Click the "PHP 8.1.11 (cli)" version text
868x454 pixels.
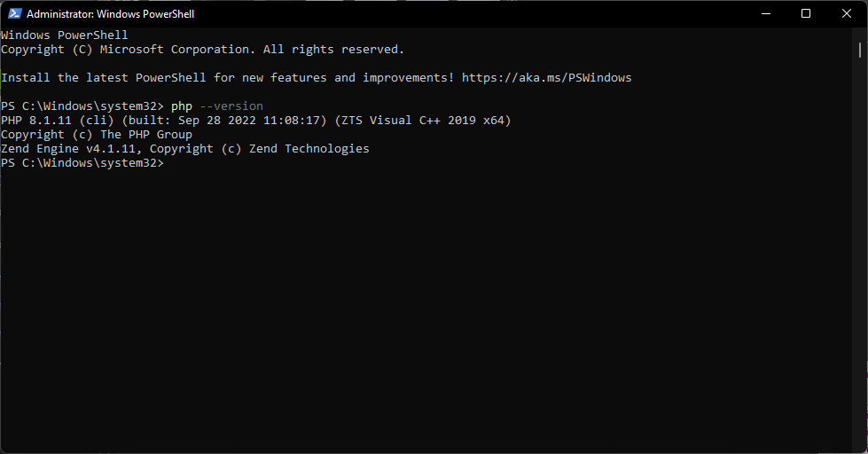[x=58, y=120]
